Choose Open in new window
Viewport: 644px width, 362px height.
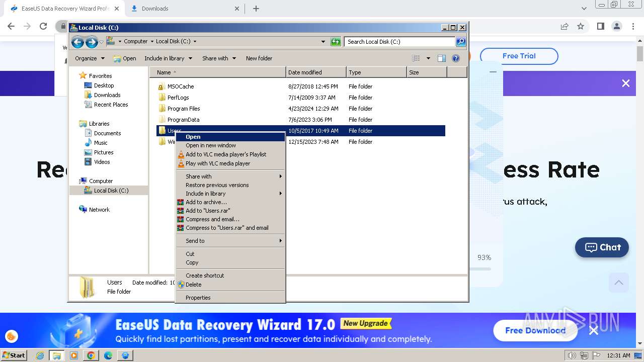(230, 145)
